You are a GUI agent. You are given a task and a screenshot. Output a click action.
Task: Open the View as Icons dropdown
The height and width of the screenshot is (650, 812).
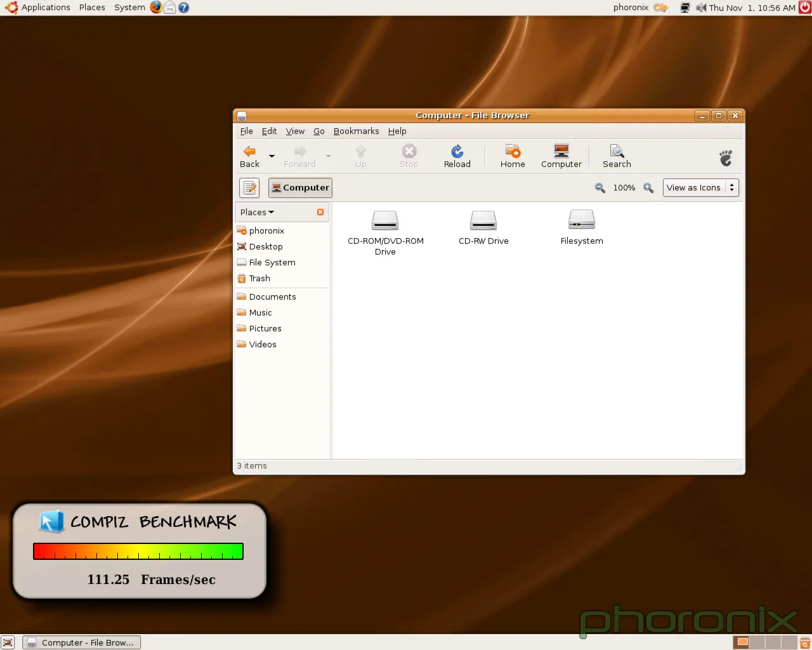pos(700,188)
